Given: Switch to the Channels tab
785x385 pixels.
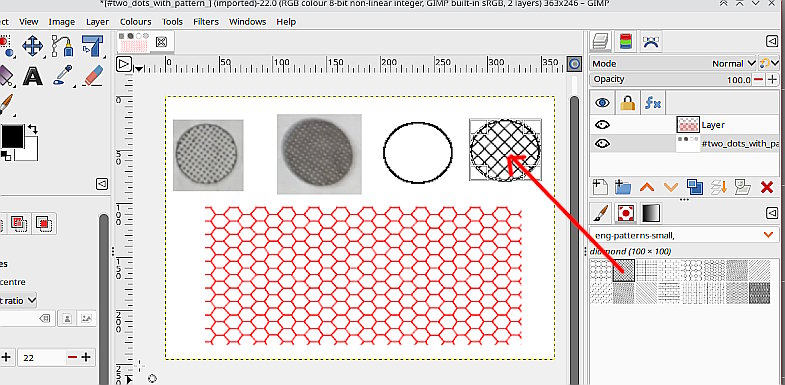Looking at the screenshot, I should 625,42.
